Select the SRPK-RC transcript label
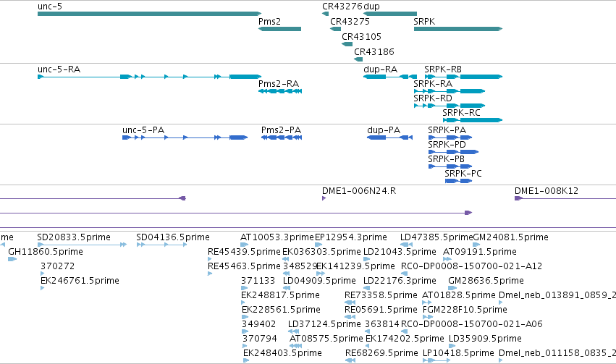The width and height of the screenshot is (616, 364). (461, 113)
